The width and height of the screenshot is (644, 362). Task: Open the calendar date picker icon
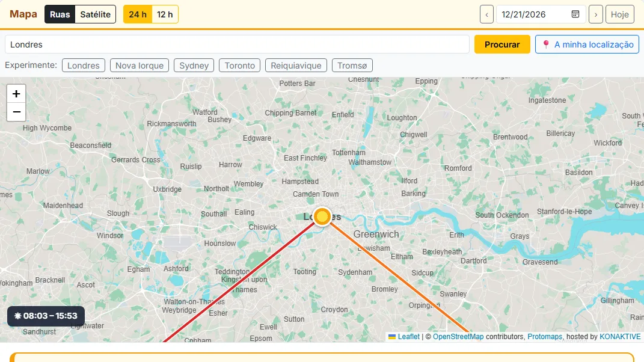click(575, 14)
